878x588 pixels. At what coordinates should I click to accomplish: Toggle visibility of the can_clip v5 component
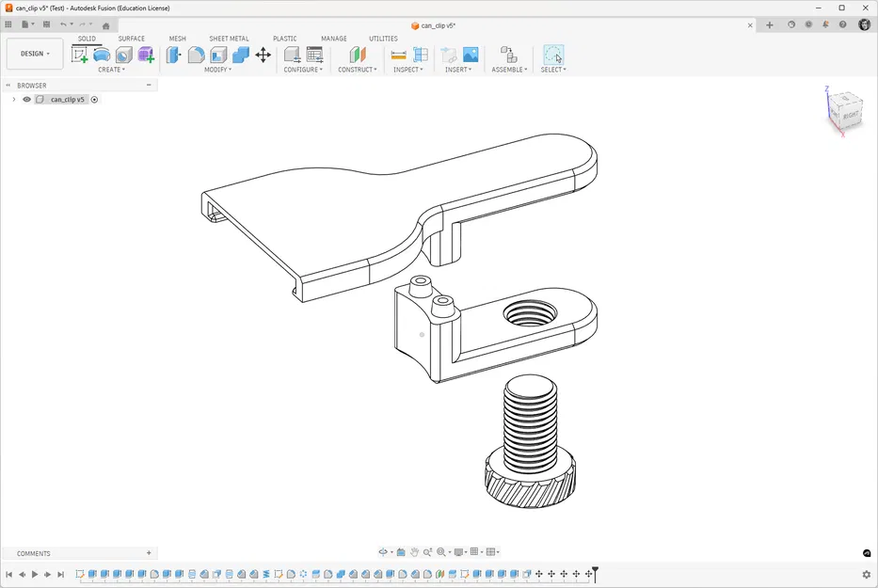tap(25, 99)
